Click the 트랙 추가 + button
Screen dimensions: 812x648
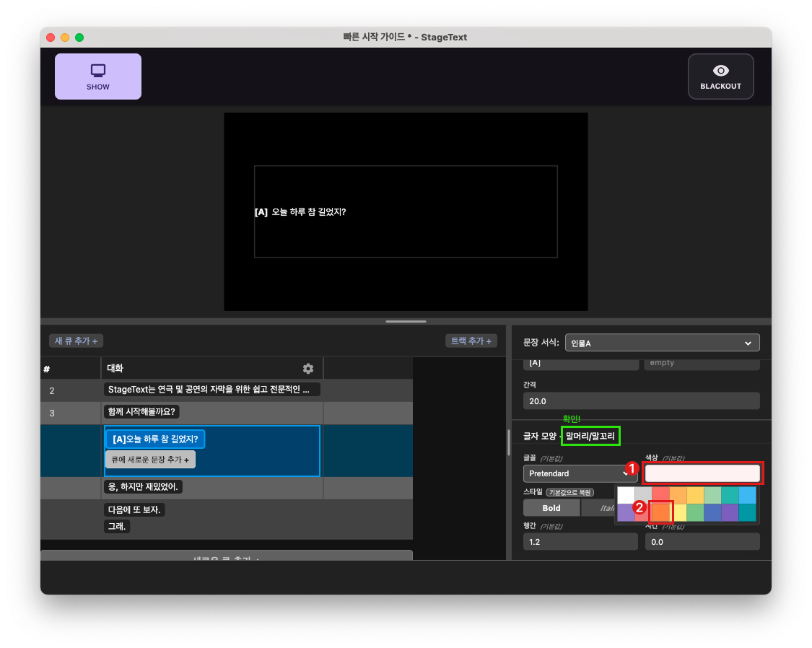(x=471, y=341)
